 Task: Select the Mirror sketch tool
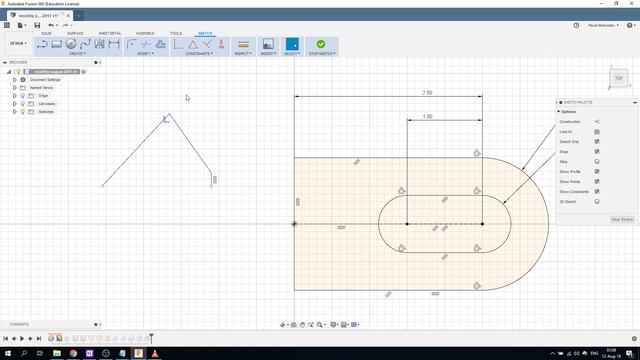pos(100,44)
